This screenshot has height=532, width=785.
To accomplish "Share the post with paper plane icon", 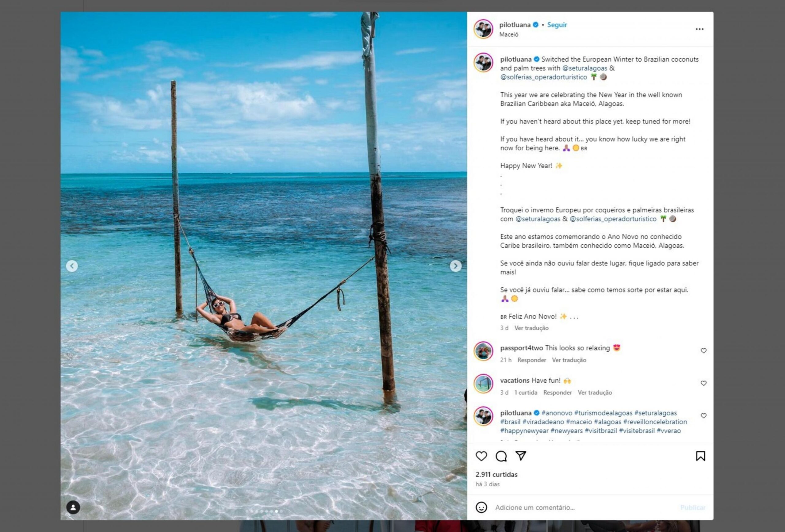I will pos(521,456).
